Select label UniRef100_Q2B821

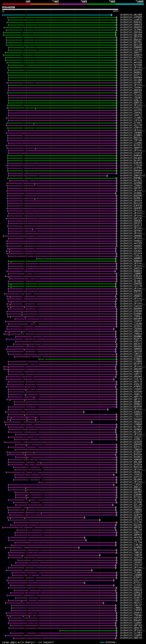131,412
